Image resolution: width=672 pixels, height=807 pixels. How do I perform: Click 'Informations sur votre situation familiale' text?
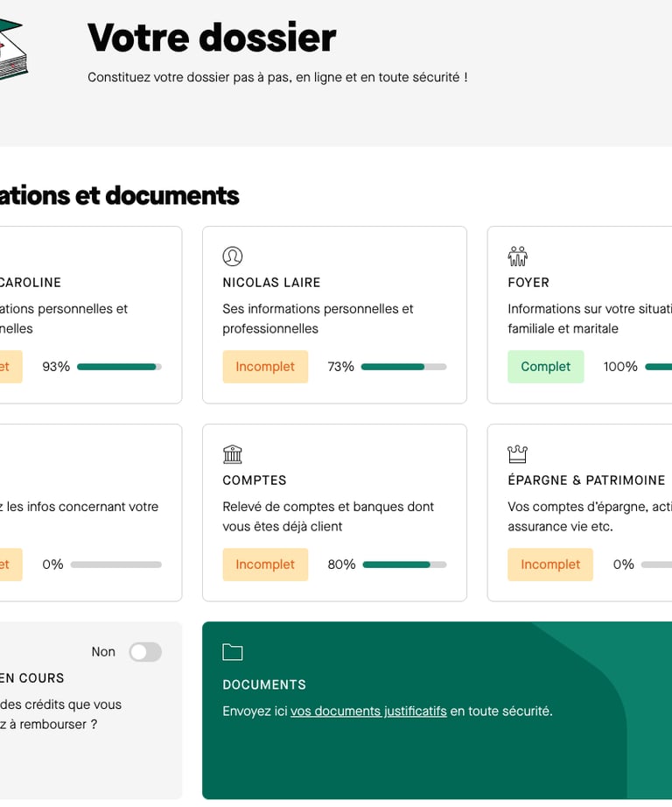click(x=590, y=319)
